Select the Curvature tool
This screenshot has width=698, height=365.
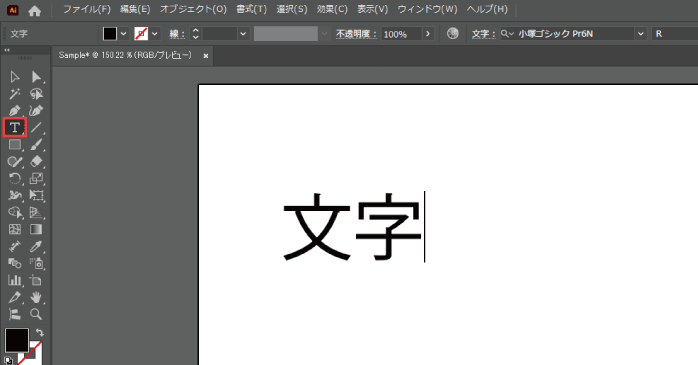tap(36, 110)
